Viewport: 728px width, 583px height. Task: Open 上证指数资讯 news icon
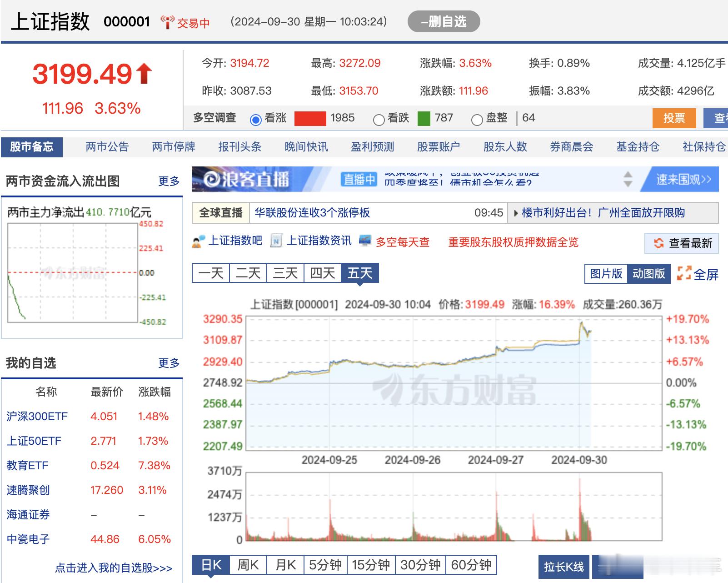coord(276,241)
